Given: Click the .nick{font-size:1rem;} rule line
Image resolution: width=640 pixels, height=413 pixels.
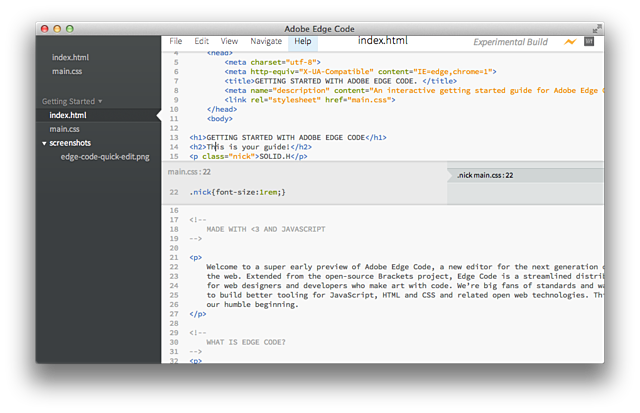Looking at the screenshot, I should pos(237,192).
